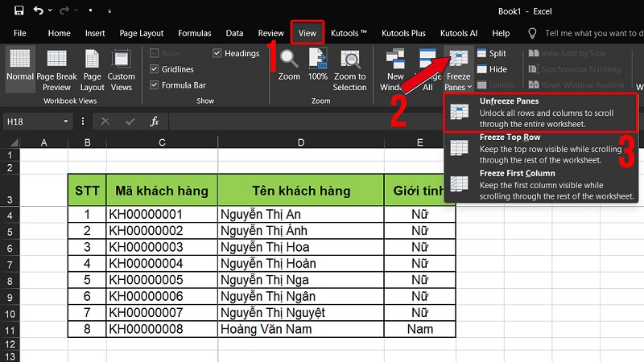Viewport: 644px width, 362px height.
Task: Click the Name Box showing H18
Action: click(33, 121)
